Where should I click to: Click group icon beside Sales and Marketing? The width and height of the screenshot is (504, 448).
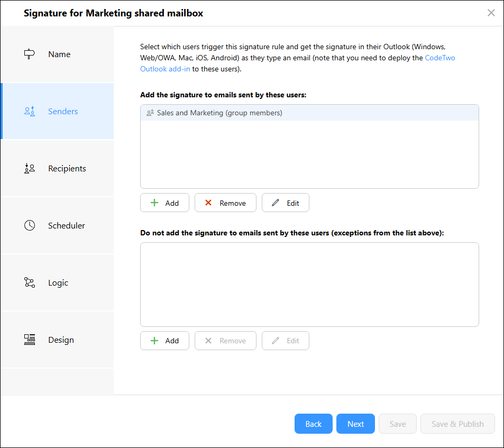click(150, 113)
